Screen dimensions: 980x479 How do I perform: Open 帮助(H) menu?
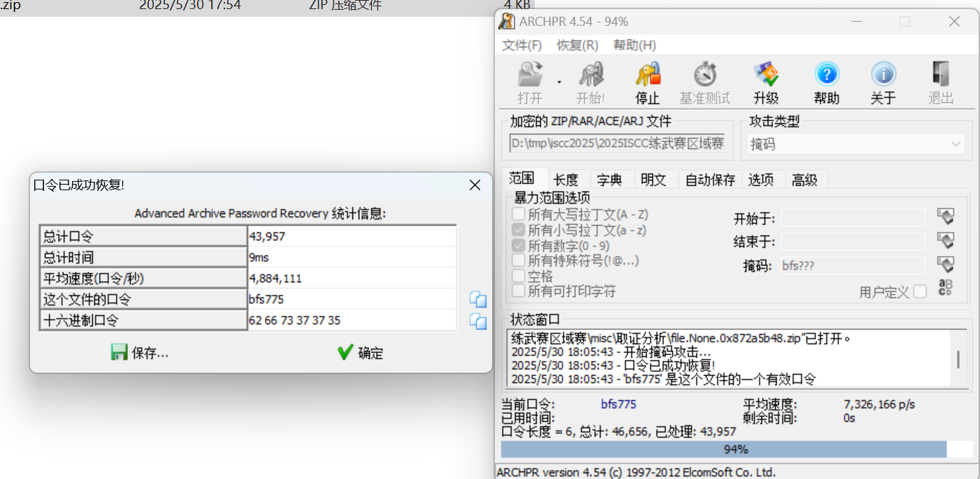[635, 45]
